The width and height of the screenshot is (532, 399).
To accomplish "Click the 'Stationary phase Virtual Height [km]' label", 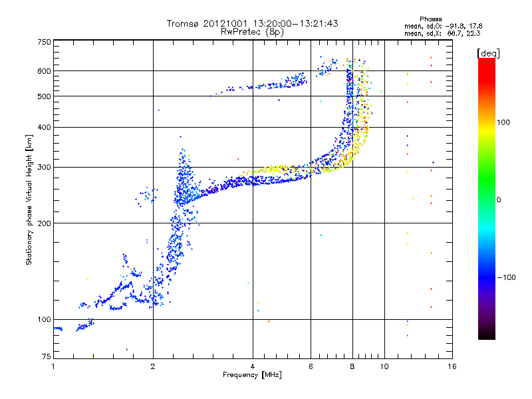I will click(29, 199).
